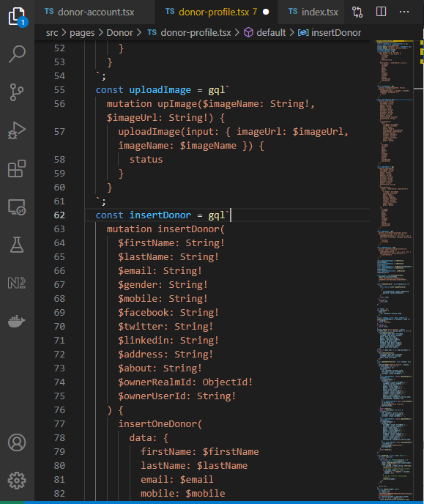
Task: Open the Accounts menu
Action: pyautogui.click(x=17, y=442)
